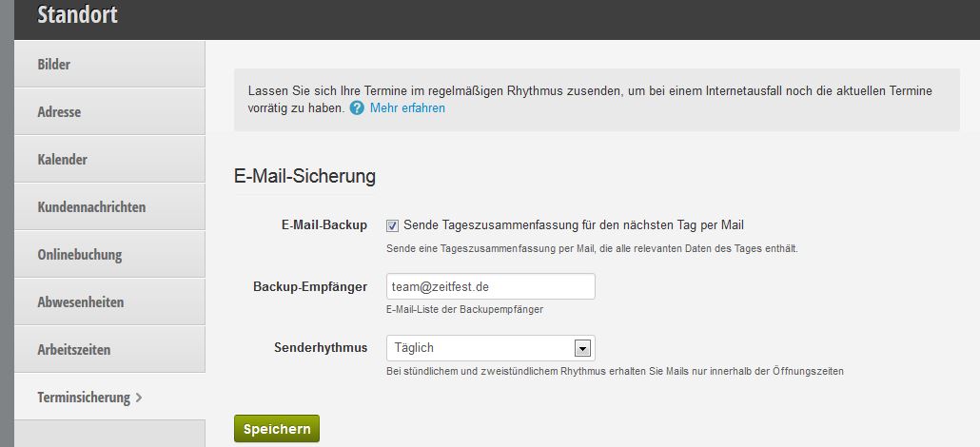
Task: Click the Backup-Empfänger email input field
Action: [490, 286]
